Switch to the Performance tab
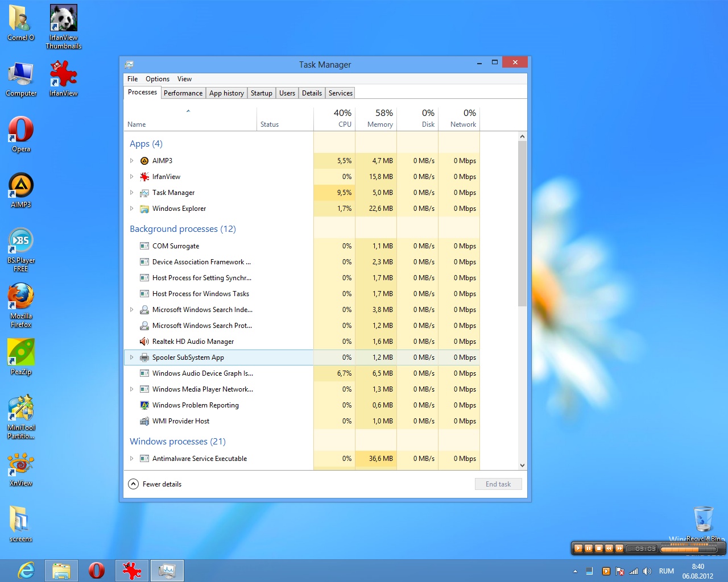Viewport: 728px width, 582px height. (183, 93)
